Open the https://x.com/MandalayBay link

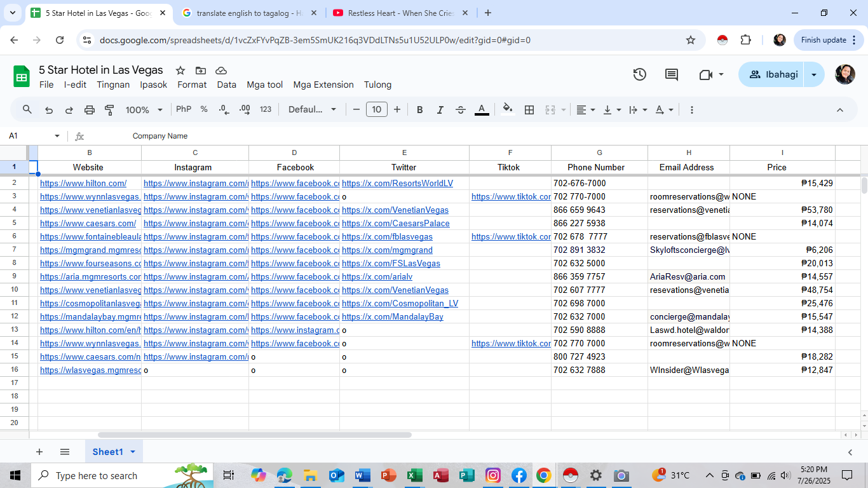point(393,317)
